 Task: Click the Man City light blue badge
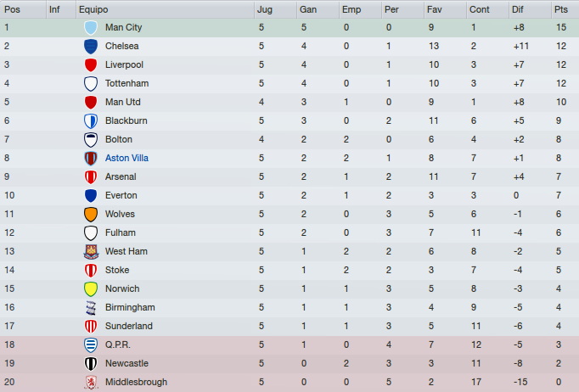click(91, 27)
